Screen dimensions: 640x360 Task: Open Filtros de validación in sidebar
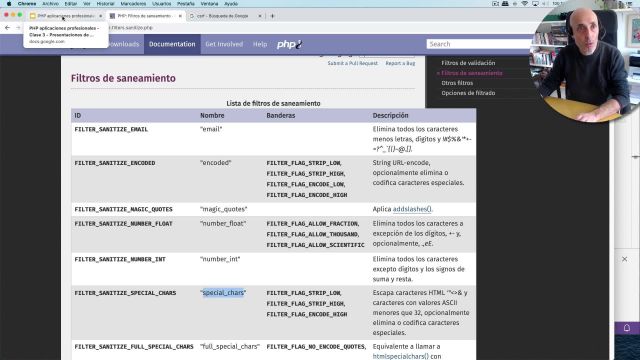point(468,63)
